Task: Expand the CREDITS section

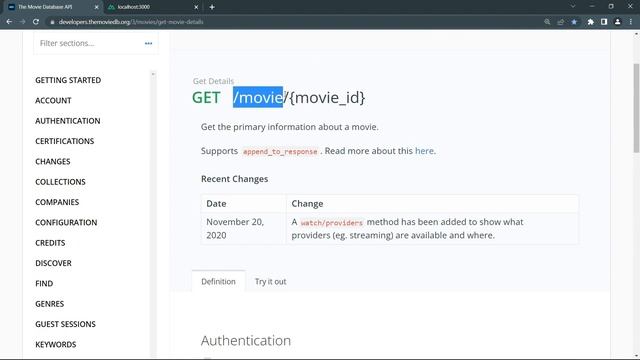Action: pyautogui.click(x=50, y=243)
